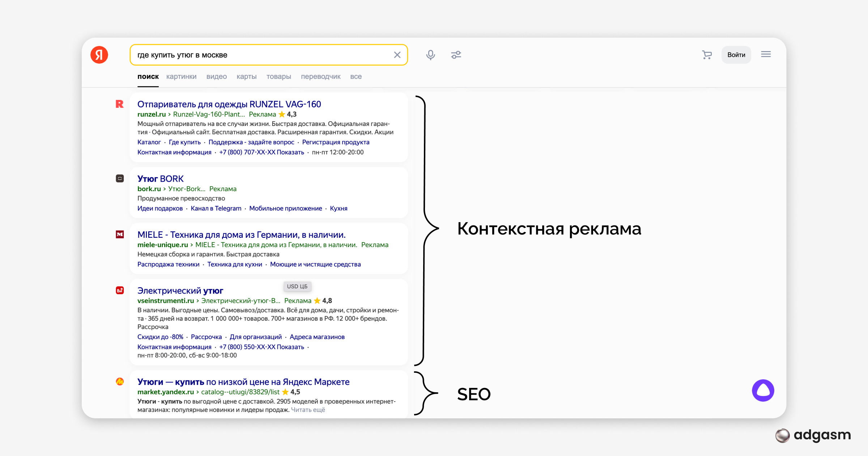Open Мобильное приложение sitelink

pos(285,208)
